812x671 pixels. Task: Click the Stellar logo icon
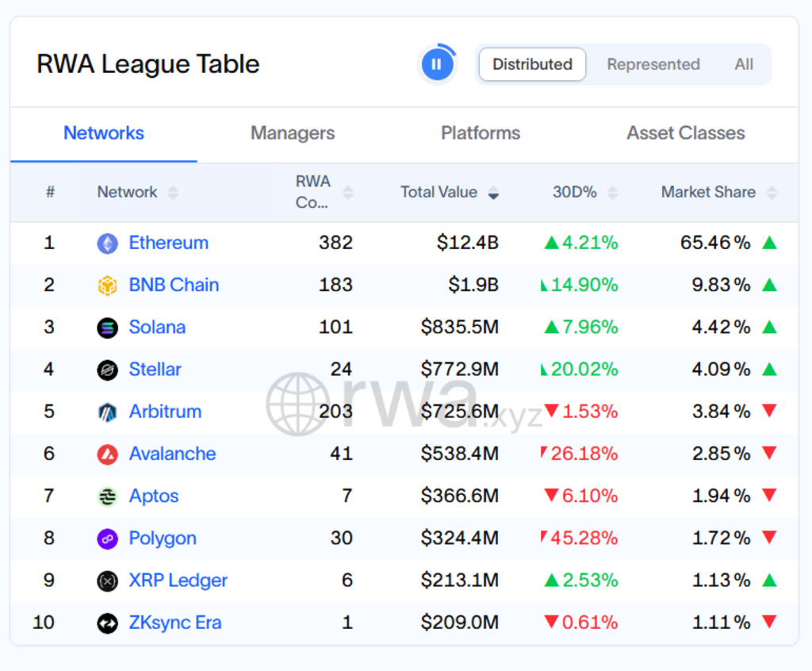coord(107,370)
